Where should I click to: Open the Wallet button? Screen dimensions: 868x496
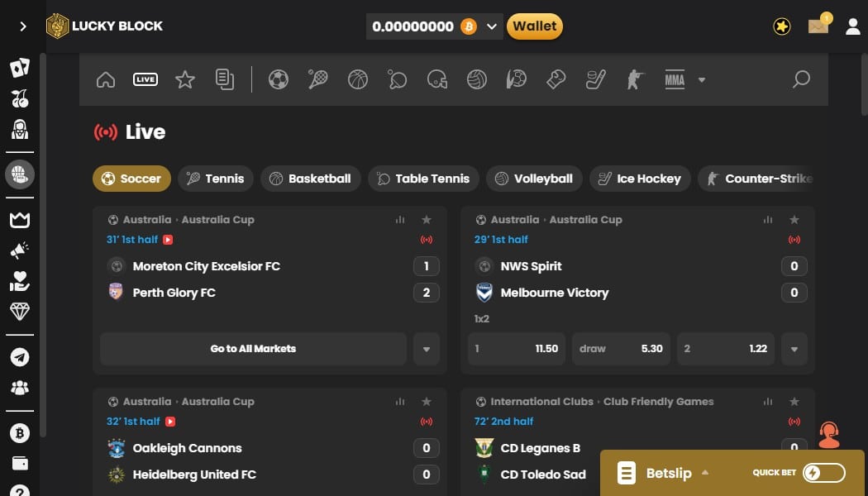(x=535, y=26)
